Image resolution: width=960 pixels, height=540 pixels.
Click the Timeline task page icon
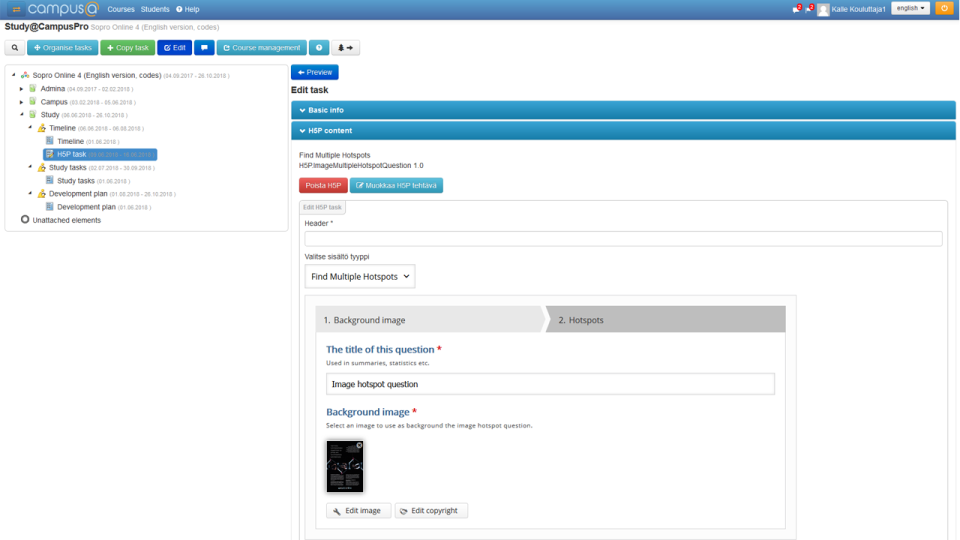point(50,141)
